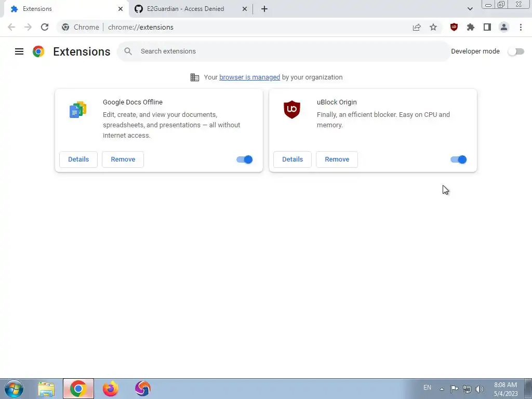532x399 pixels.
Task: Click the 'Extensions' page heading
Action: 82,51
